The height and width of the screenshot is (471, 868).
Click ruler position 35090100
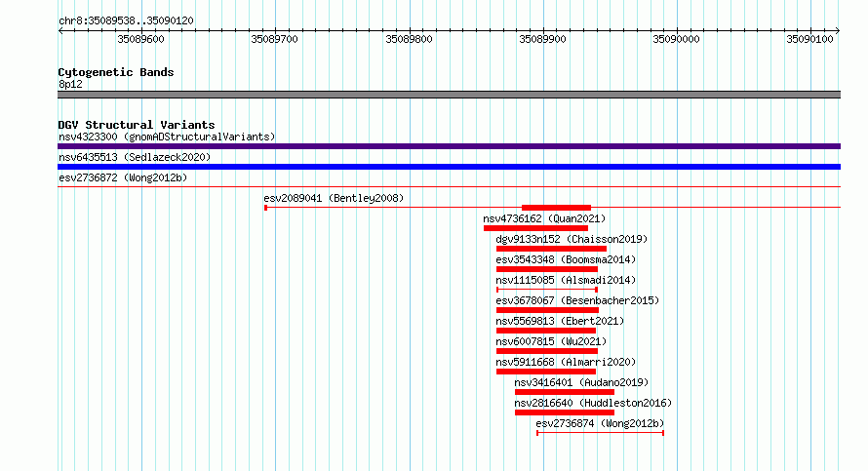click(x=809, y=39)
